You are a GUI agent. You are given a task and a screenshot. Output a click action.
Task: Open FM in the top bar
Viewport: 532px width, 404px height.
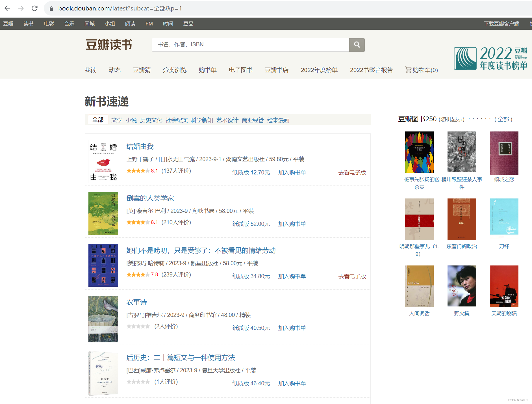click(149, 24)
